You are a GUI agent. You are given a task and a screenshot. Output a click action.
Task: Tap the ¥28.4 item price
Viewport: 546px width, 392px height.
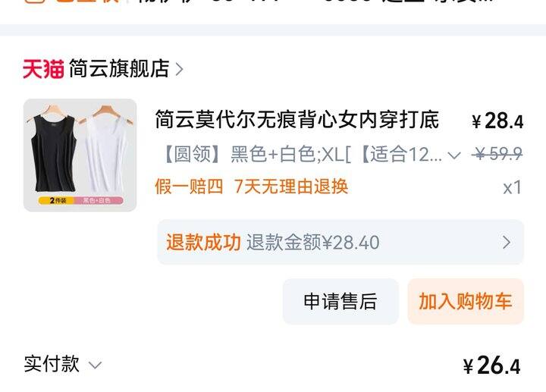click(497, 121)
